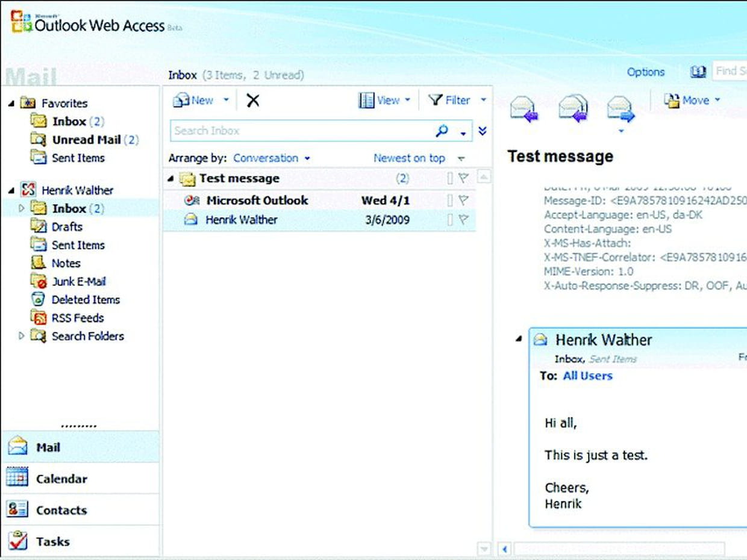Screen dimensions: 747x560
Task: Change Arrange by Conversation dropdown
Action: coord(272,158)
